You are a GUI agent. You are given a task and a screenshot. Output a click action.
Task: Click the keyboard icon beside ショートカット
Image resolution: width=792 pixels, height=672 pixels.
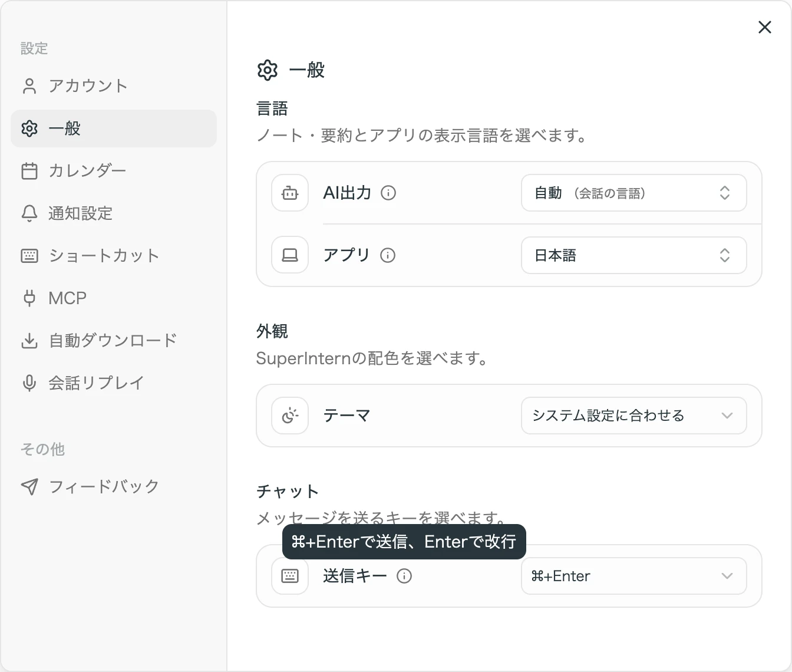(x=29, y=256)
